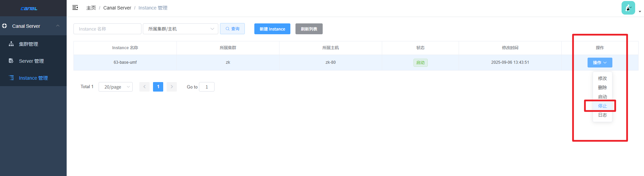Viewport: 644px width, 176px height.
Task: Click Canal Server compass icon
Action: coord(4,26)
